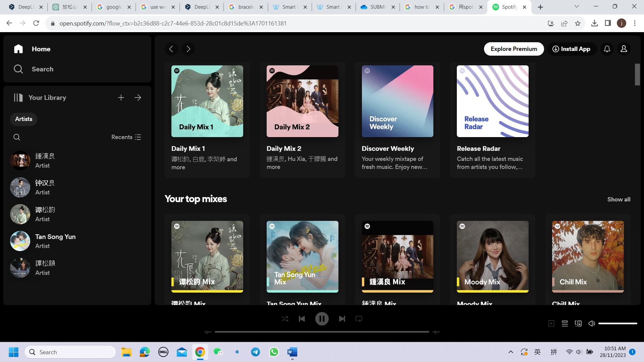This screenshot has width=644, height=362.
Task: Click Explore Premium button
Action: point(514,49)
